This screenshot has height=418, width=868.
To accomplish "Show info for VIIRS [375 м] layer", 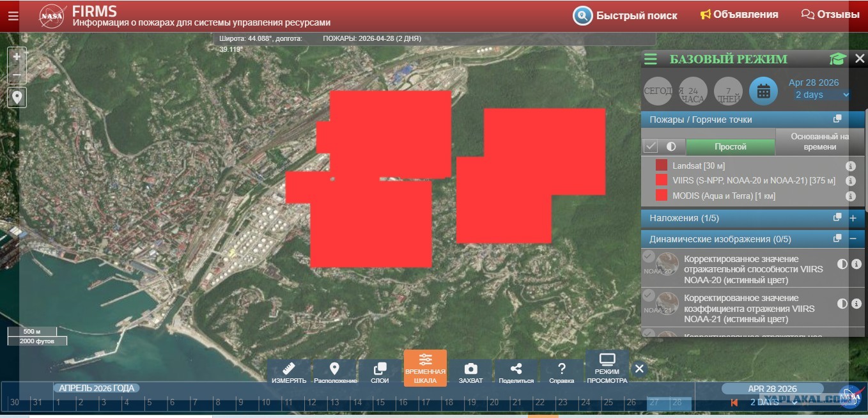I will pyautogui.click(x=850, y=181).
